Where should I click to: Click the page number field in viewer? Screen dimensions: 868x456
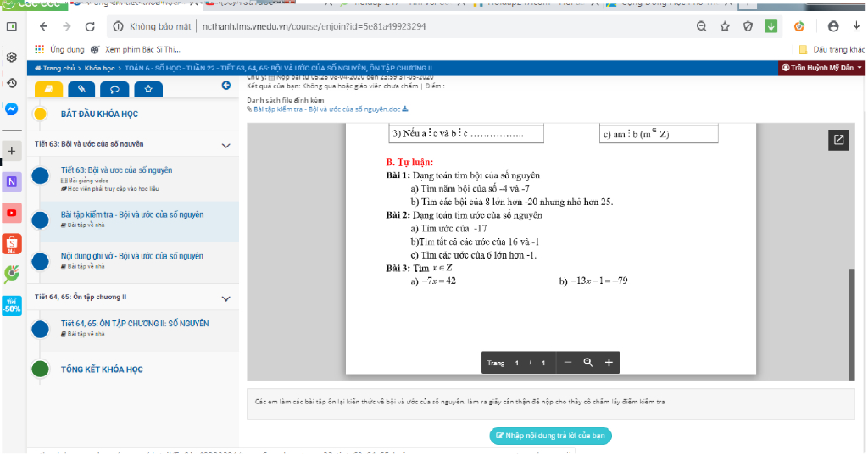[516, 363]
